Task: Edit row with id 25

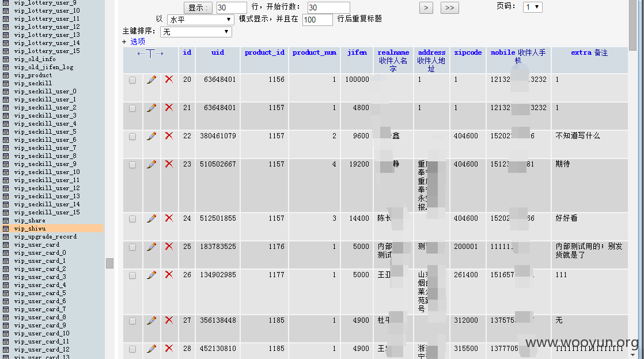Action: pyautogui.click(x=151, y=247)
